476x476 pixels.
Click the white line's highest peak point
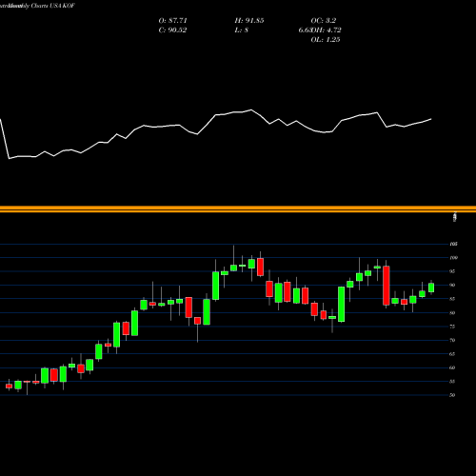click(251, 109)
